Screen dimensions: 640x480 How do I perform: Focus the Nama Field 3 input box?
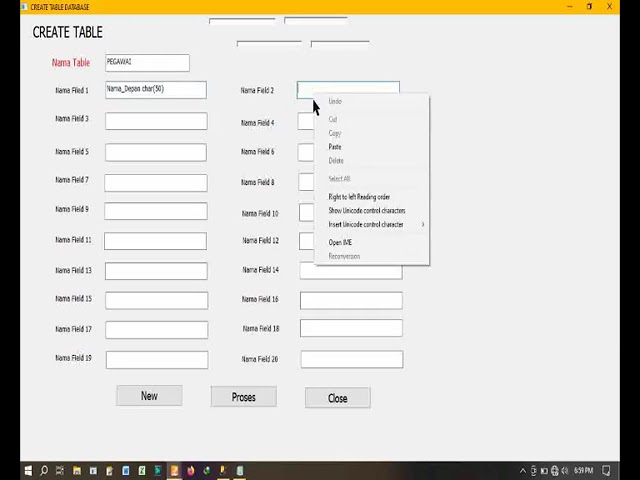coord(156,121)
